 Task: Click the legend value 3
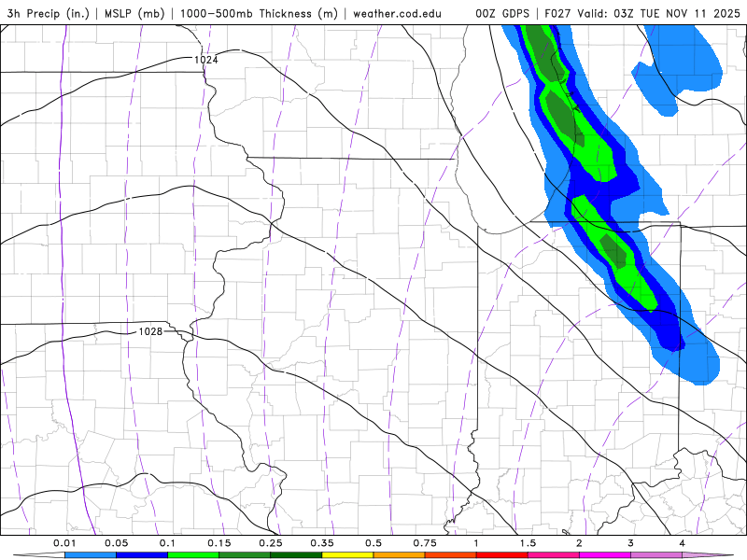point(631,543)
